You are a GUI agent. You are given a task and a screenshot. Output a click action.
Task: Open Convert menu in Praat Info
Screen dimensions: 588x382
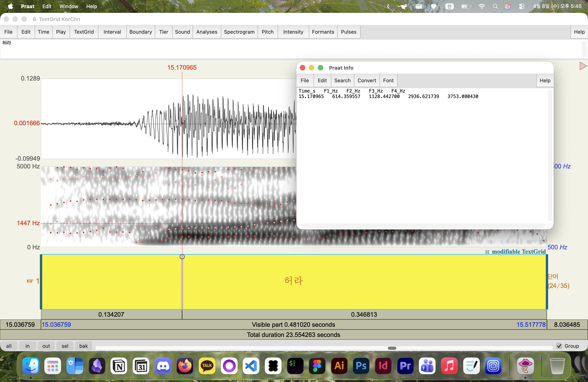(x=367, y=81)
